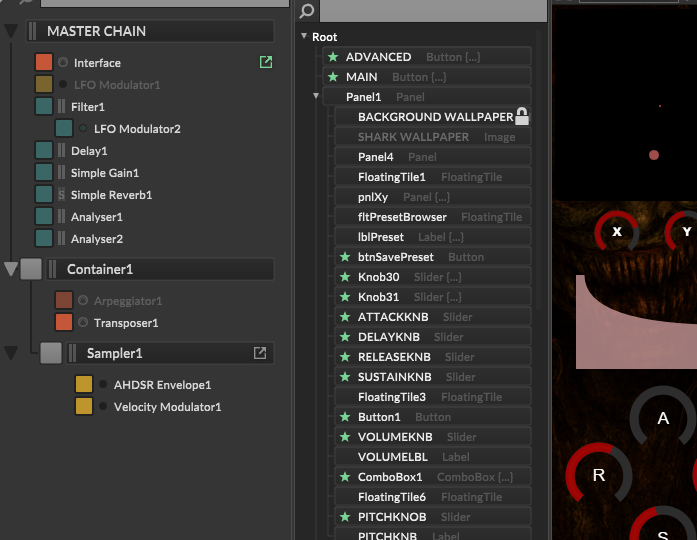Click the orange Interface color square
This screenshot has width=697, height=540.
click(x=44, y=62)
